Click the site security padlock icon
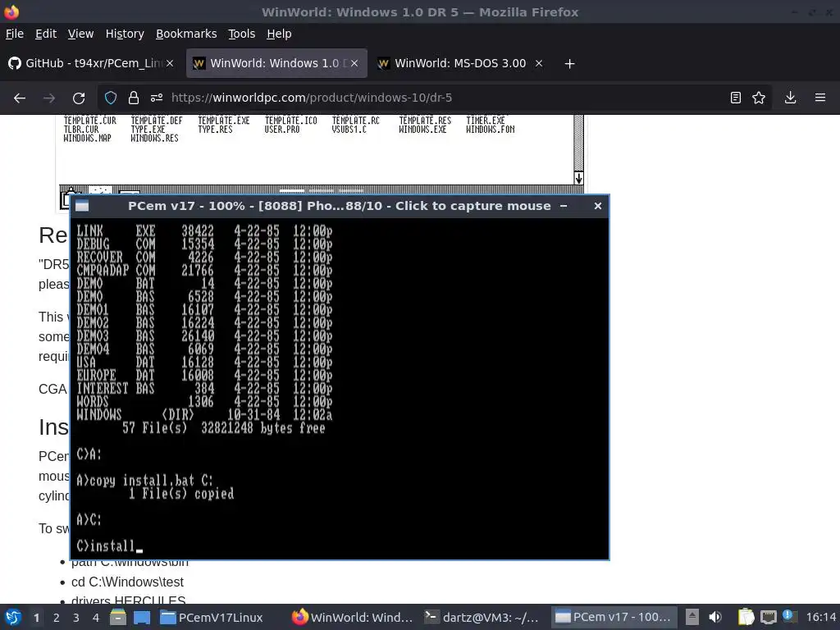The image size is (840, 630). coord(134,98)
